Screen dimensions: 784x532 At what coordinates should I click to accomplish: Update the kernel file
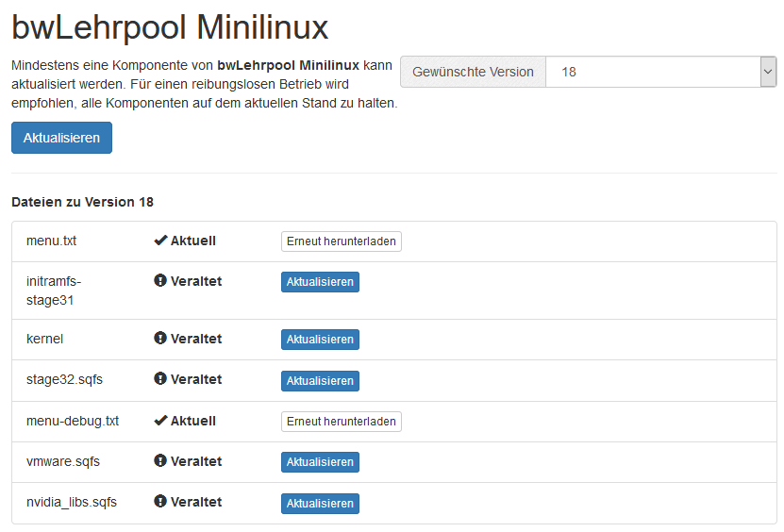320,340
